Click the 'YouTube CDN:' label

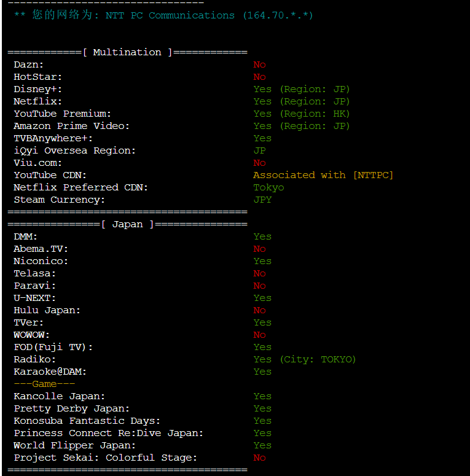pos(50,175)
